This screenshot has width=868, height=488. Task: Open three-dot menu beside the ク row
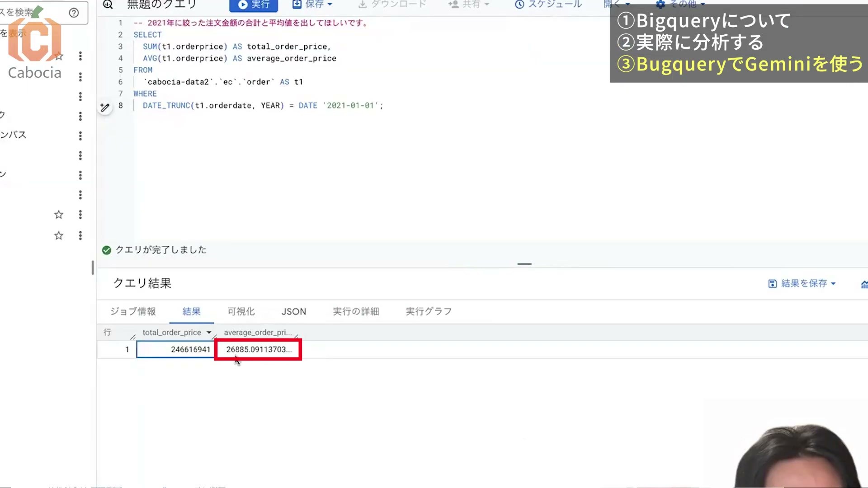(x=80, y=116)
